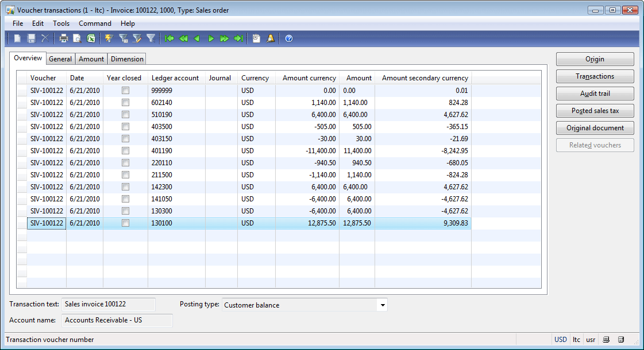Select amount currency -11,400.00 cell
This screenshot has height=350, width=644.
click(x=307, y=150)
